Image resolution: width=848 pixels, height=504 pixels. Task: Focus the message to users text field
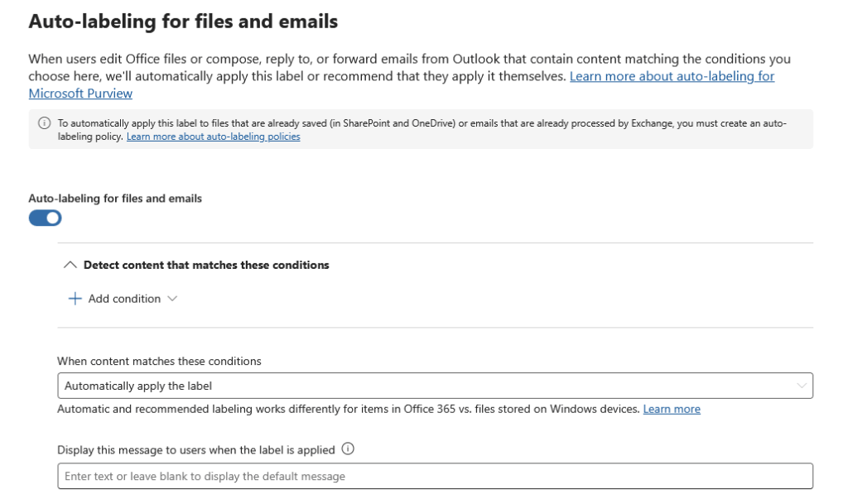pyautogui.click(x=435, y=476)
